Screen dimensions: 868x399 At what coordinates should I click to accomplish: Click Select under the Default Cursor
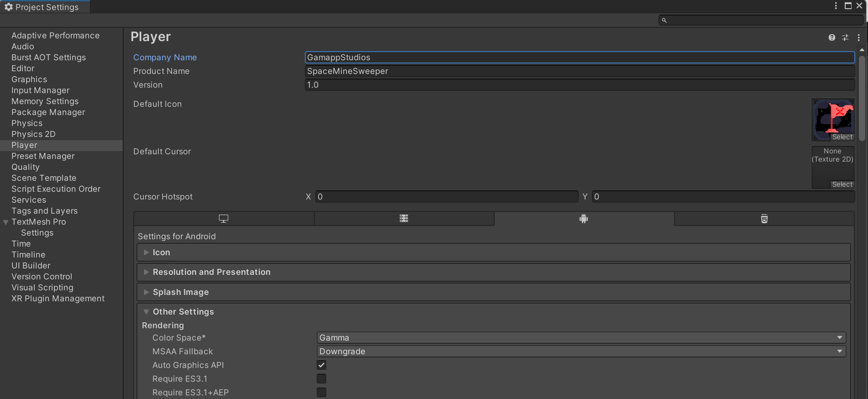pos(842,184)
